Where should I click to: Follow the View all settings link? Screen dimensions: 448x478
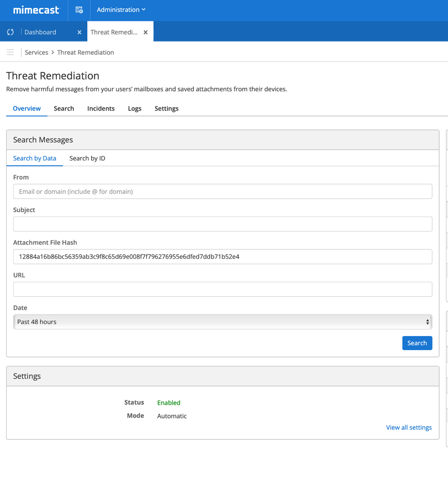pos(408,428)
